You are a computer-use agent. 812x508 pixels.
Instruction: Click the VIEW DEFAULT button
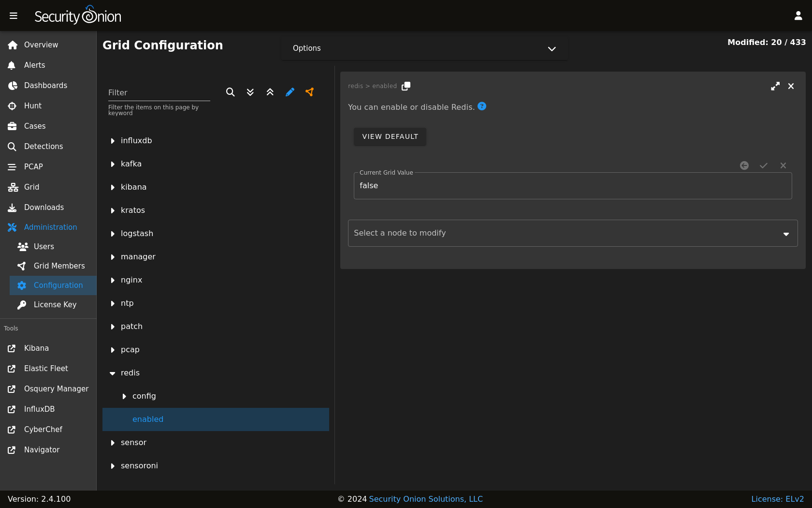390,136
